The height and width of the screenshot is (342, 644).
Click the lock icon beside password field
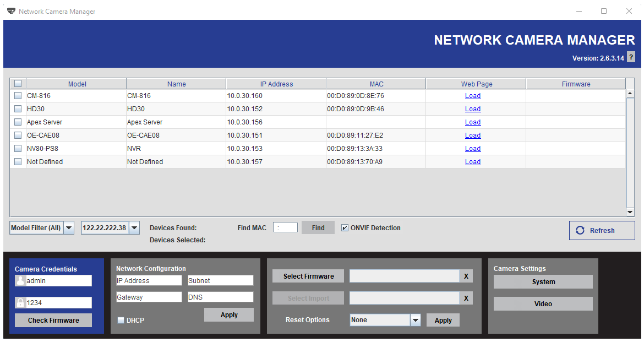pos(20,302)
